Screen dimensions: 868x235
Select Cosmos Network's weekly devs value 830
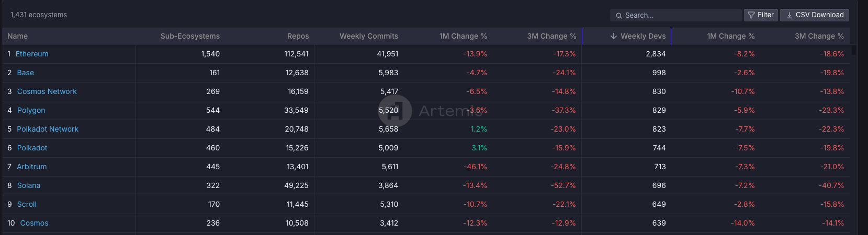[x=659, y=91]
